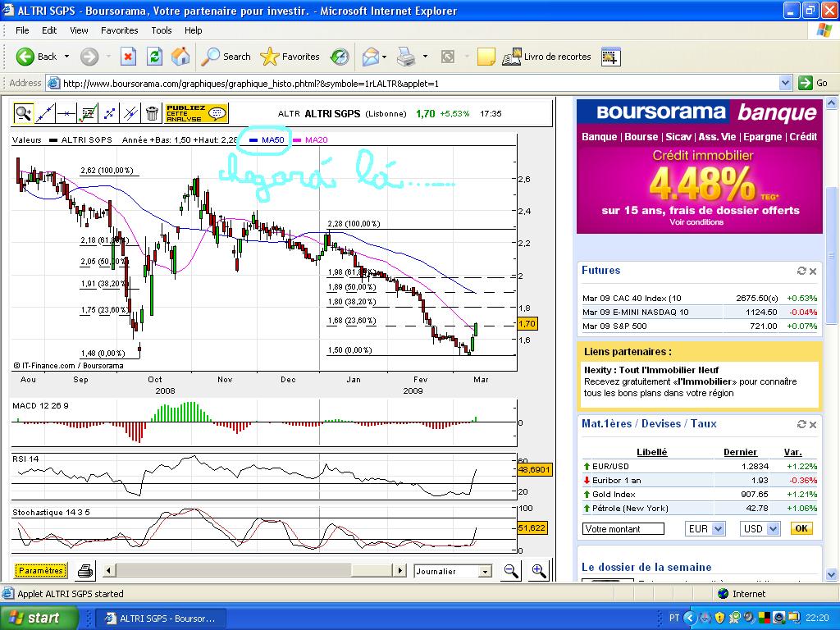Click the Stop loading red X icon
840x630 pixels.
point(128,57)
